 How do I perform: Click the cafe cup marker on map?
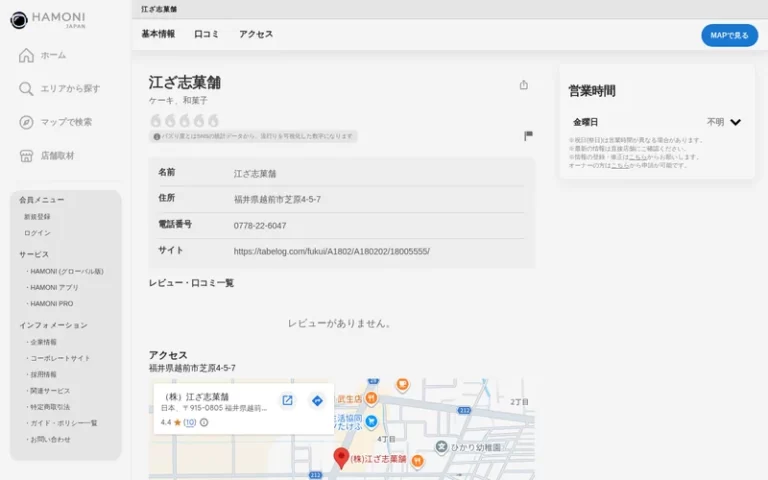point(403,385)
